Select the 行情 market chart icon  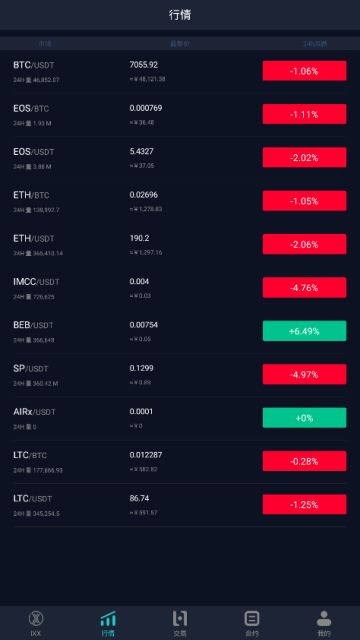click(108, 619)
